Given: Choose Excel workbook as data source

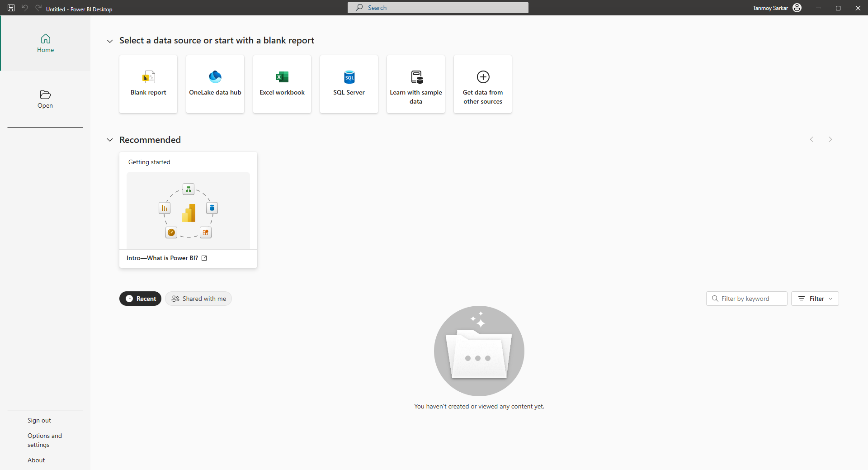Looking at the screenshot, I should 282,84.
